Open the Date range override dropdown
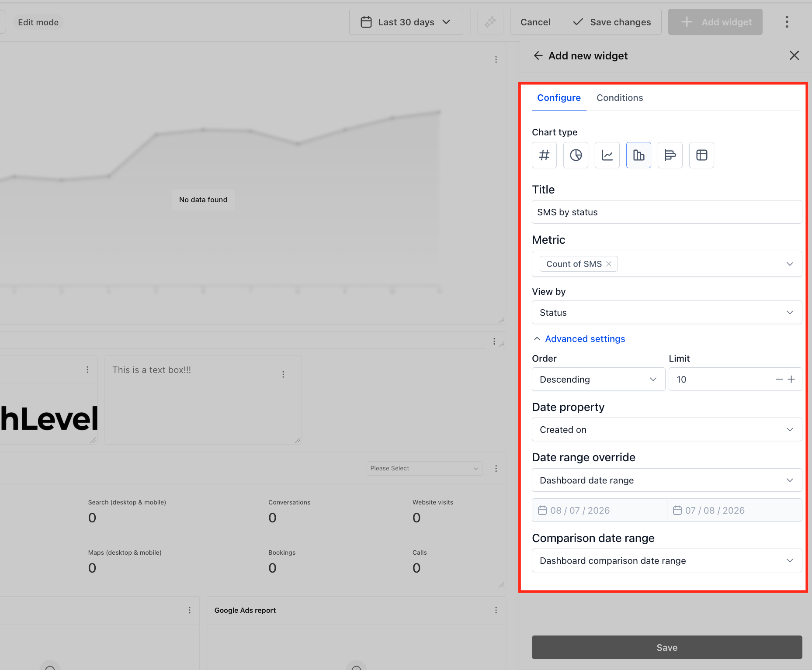The image size is (812, 670). pyautogui.click(x=667, y=480)
